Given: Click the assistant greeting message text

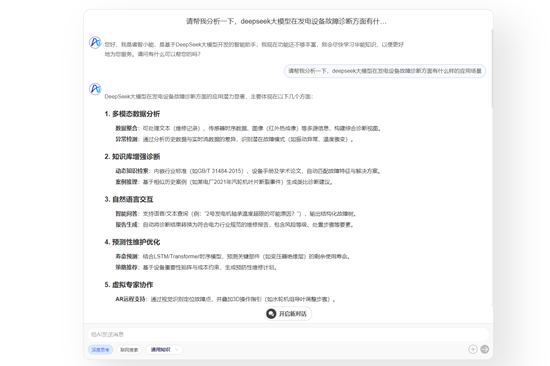Looking at the screenshot, I should [x=254, y=49].
